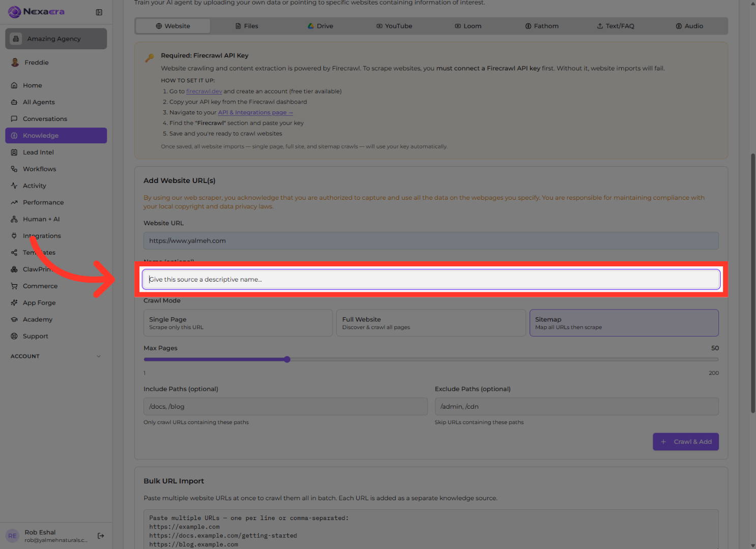
Task: Select Full Website crawl mode
Action: pyautogui.click(x=431, y=323)
